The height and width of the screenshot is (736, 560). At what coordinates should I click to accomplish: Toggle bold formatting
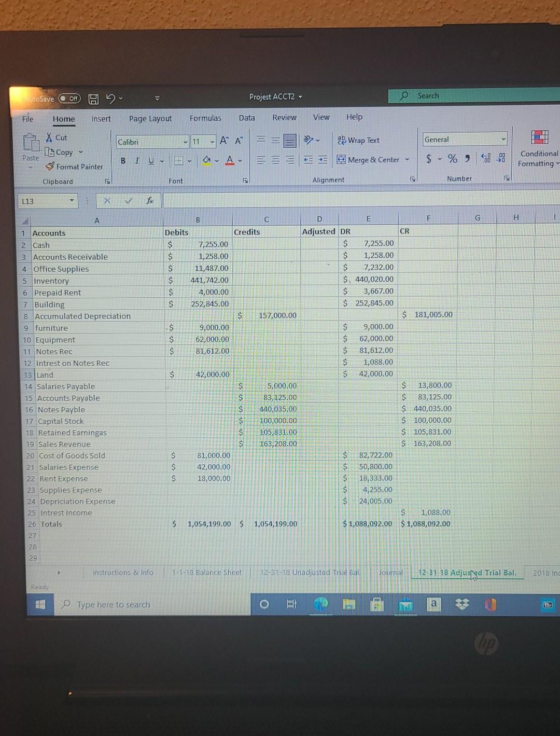point(123,161)
